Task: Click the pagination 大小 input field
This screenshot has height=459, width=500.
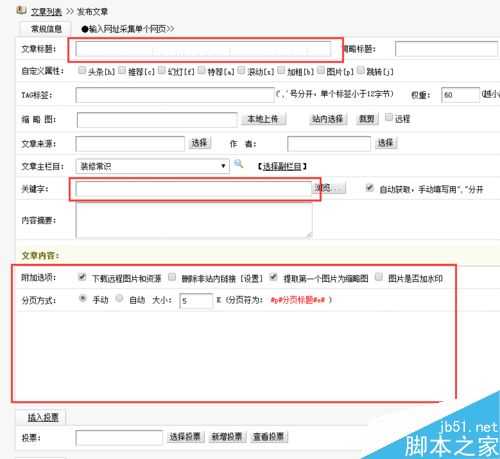Action: click(196, 301)
